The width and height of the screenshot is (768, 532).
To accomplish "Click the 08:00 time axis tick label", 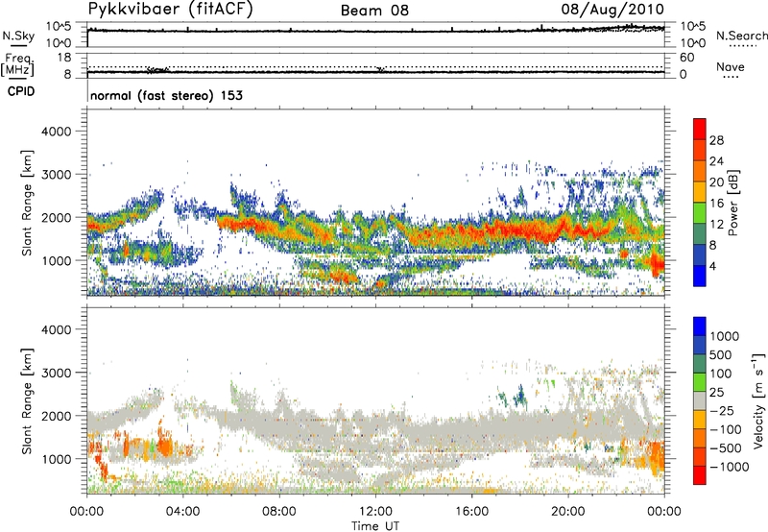I will (x=279, y=512).
